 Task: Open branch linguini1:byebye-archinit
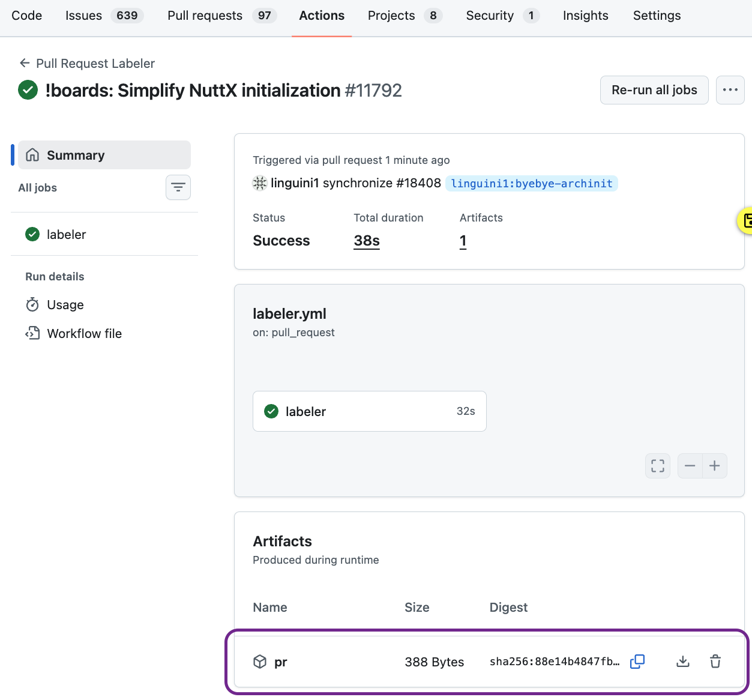[x=531, y=183]
